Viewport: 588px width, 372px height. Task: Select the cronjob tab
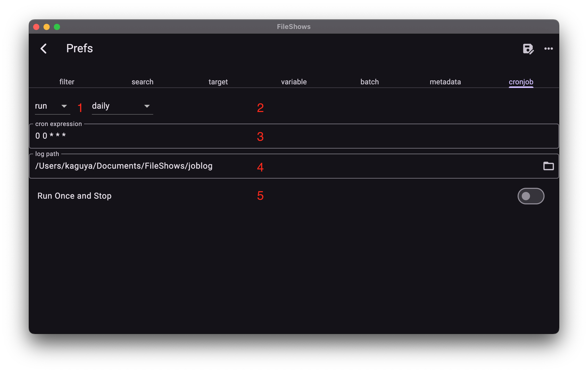tap(521, 82)
